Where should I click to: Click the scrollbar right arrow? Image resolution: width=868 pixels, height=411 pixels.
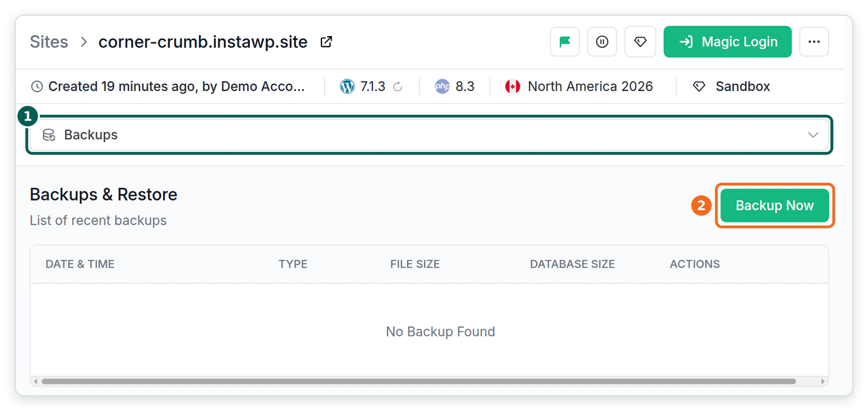click(x=823, y=381)
